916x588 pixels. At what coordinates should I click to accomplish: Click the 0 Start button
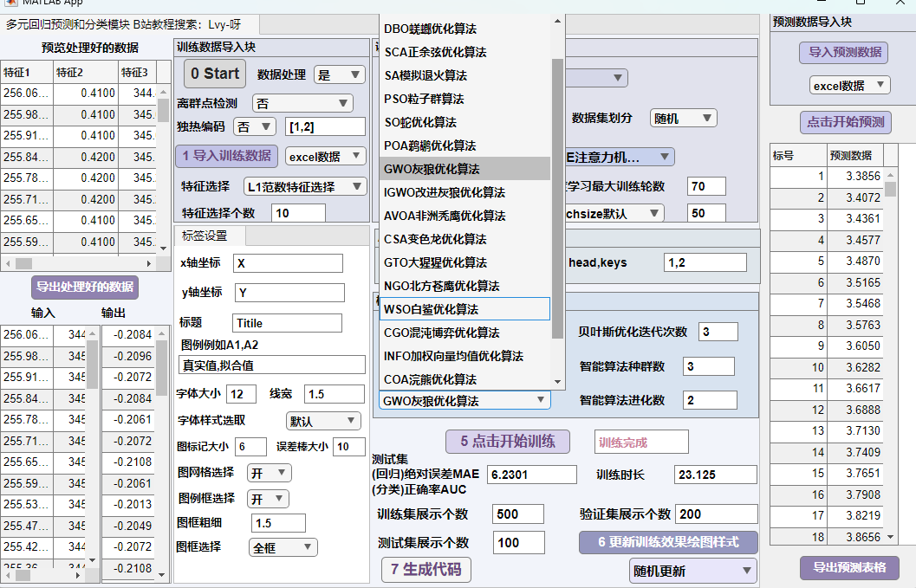tap(214, 74)
